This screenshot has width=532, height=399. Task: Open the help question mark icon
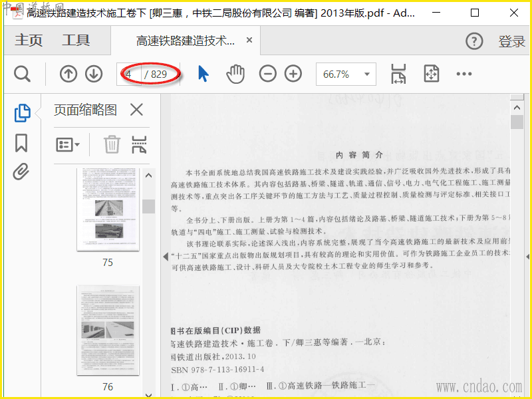[x=474, y=41]
